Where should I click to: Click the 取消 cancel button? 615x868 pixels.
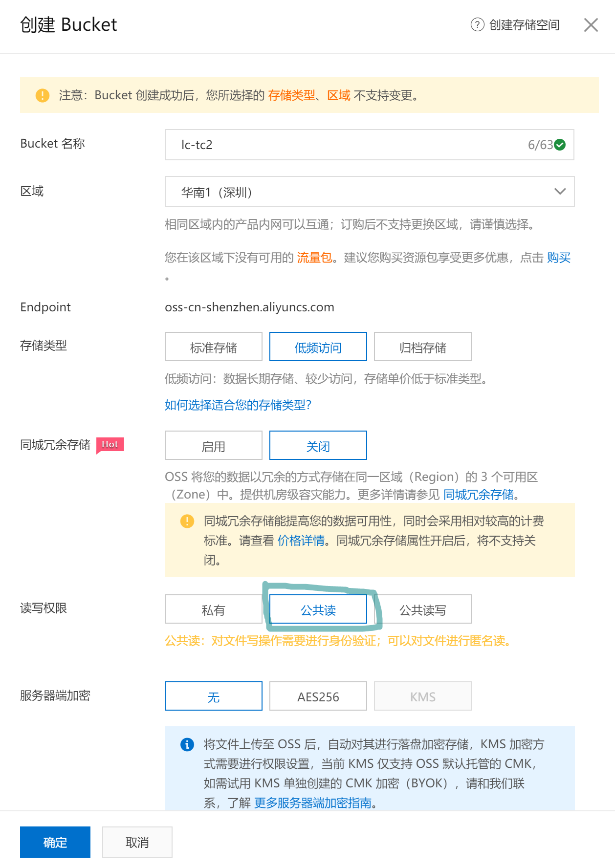pyautogui.click(x=137, y=842)
